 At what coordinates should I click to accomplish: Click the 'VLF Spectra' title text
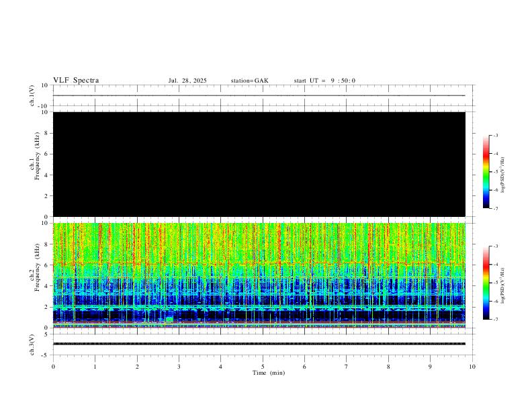coord(76,81)
